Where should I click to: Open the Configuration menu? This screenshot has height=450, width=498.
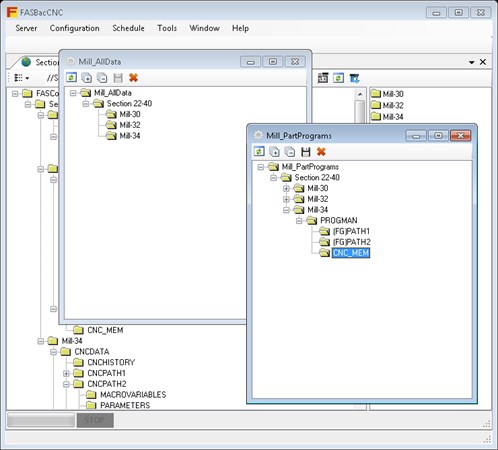pyautogui.click(x=75, y=28)
